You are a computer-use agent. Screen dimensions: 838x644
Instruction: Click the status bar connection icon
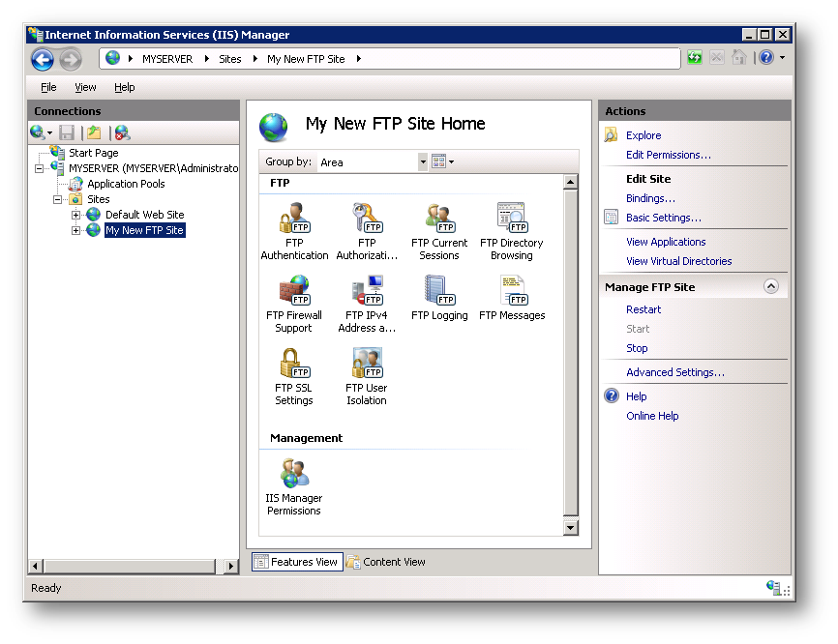pyautogui.click(x=773, y=587)
